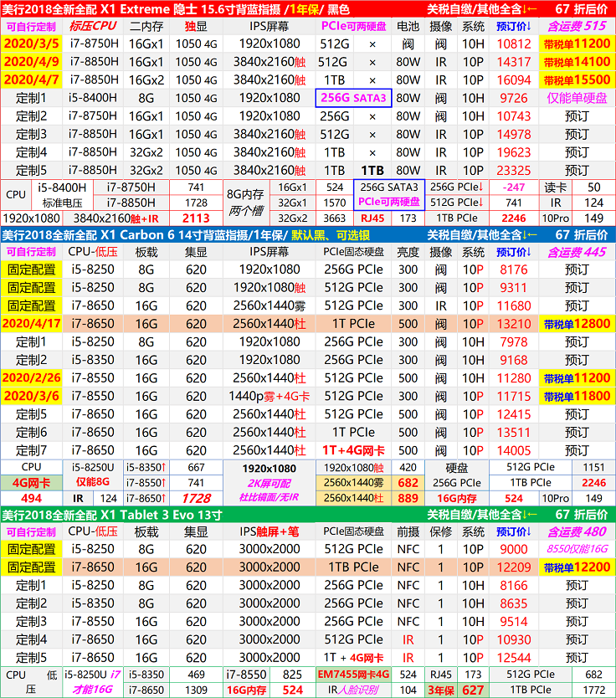Click the 带税单12800 yellow cell
616x698 pixels.
point(576,324)
